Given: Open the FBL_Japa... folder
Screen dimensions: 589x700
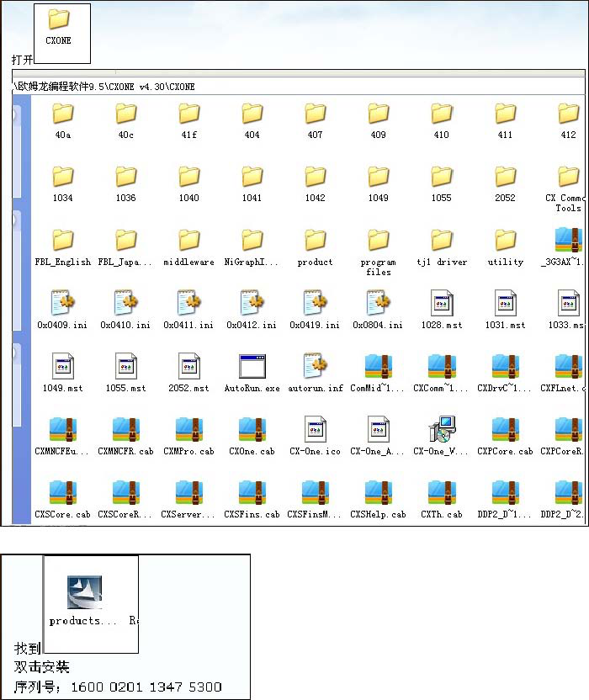Looking at the screenshot, I should point(126,247).
